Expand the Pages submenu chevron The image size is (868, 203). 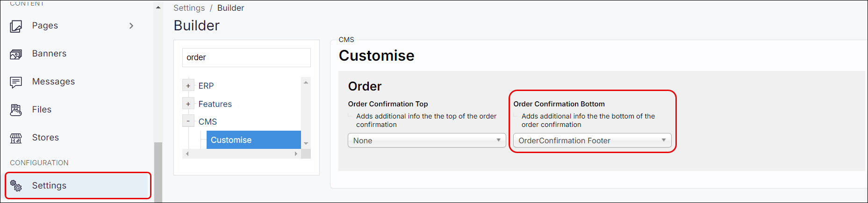click(131, 26)
